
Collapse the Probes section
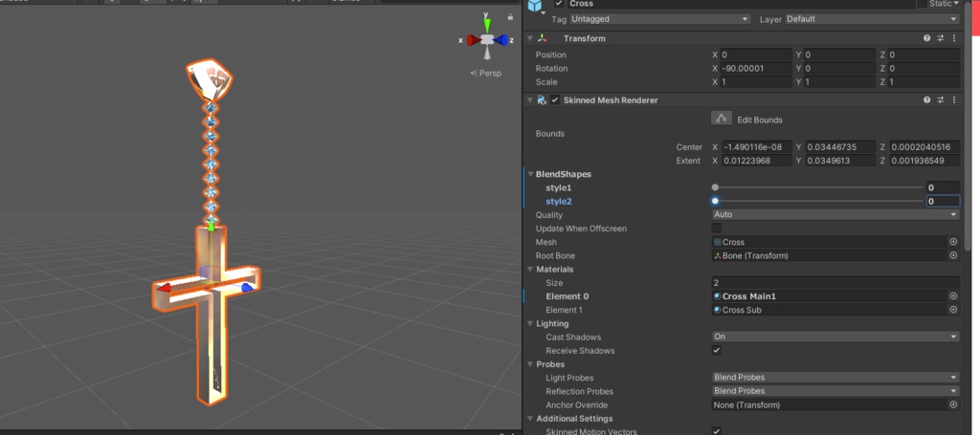pos(530,364)
